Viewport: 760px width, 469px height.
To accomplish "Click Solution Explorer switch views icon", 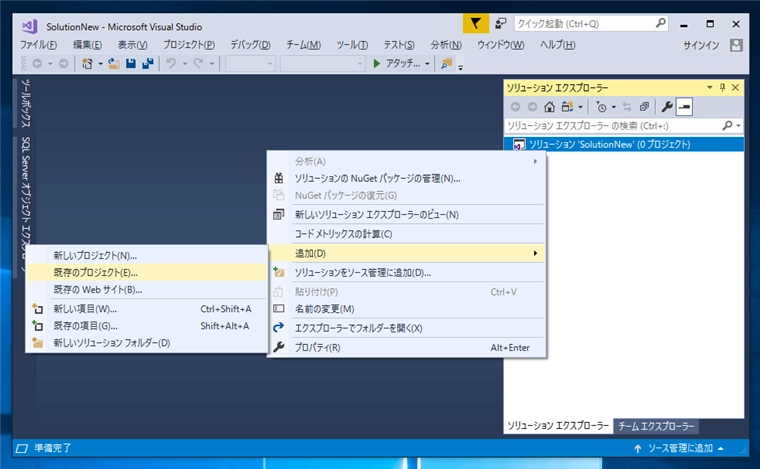I will (567, 107).
